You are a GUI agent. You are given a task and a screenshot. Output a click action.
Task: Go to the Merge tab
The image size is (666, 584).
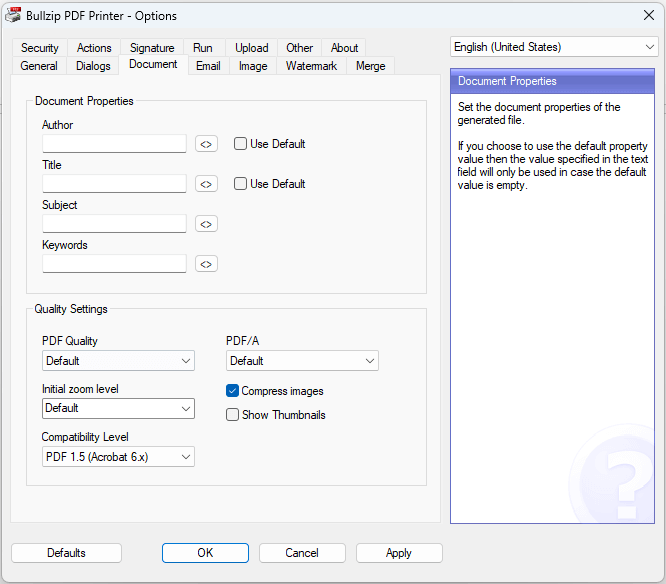(370, 66)
